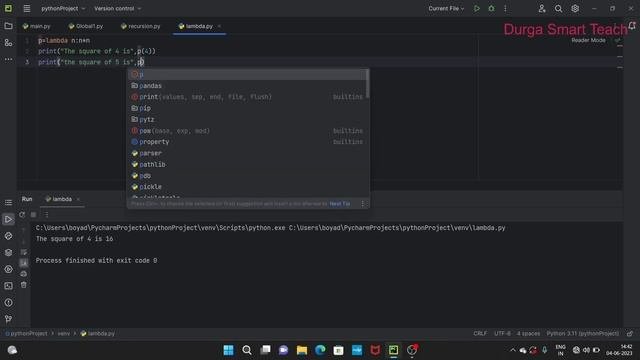Toggle Reader Mode in editor

pos(588,40)
